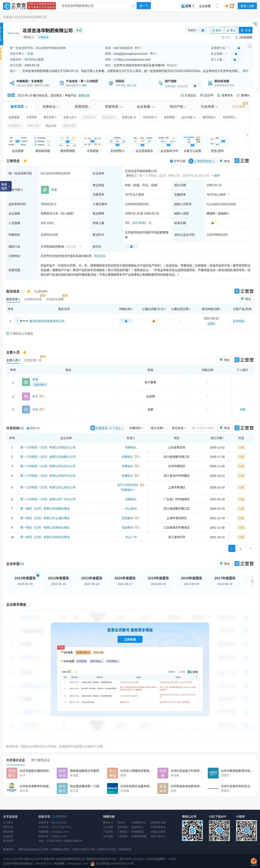Open the 笔记 notes button
This screenshot has width=260, height=868.
tap(231, 30)
